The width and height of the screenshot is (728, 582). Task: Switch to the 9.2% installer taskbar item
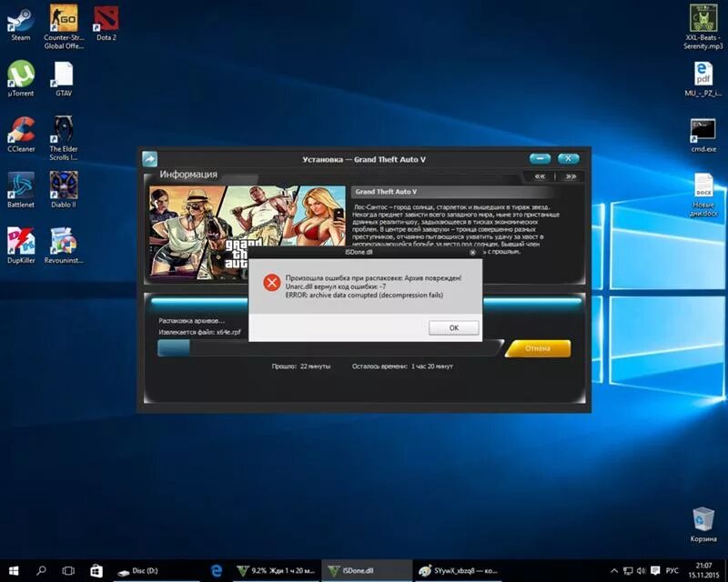point(276,571)
